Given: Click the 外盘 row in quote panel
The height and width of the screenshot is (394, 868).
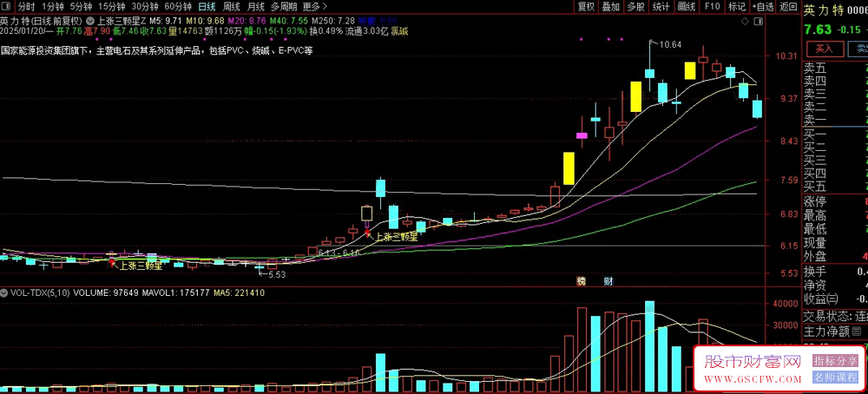Looking at the screenshot, I should tap(835, 256).
